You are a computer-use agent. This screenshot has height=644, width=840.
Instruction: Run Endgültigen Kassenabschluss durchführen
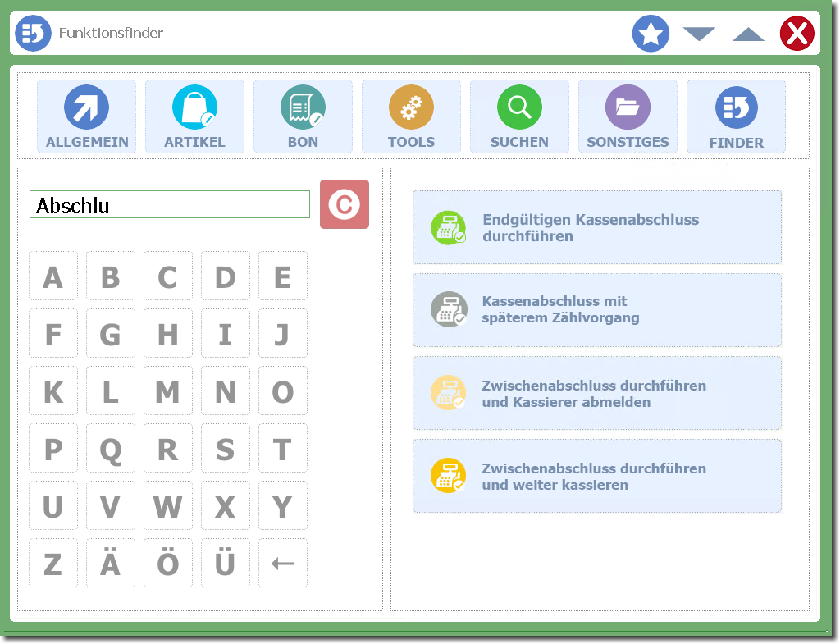coord(596,228)
